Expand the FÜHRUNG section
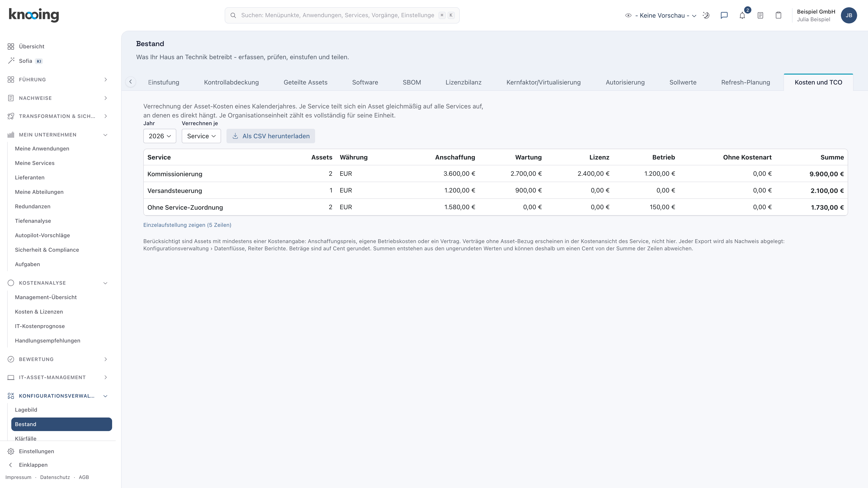 58,80
